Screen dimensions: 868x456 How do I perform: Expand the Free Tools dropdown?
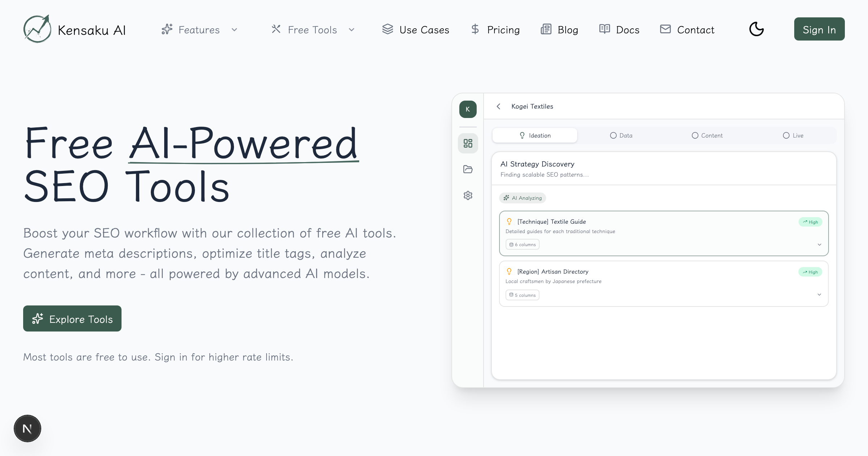(313, 30)
